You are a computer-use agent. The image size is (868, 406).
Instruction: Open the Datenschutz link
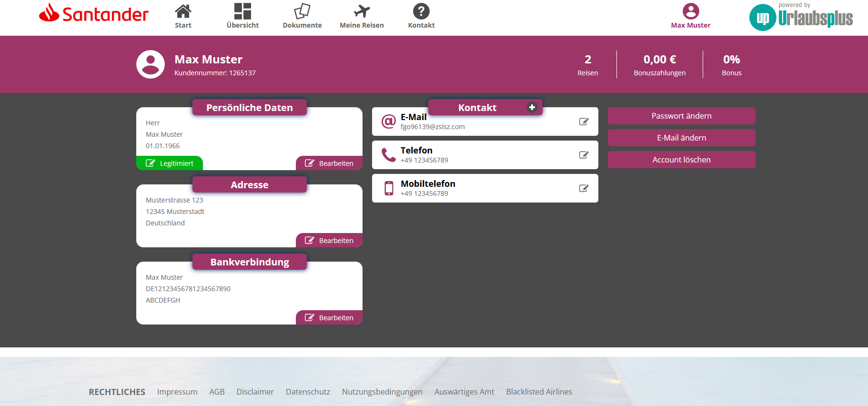pyautogui.click(x=308, y=392)
